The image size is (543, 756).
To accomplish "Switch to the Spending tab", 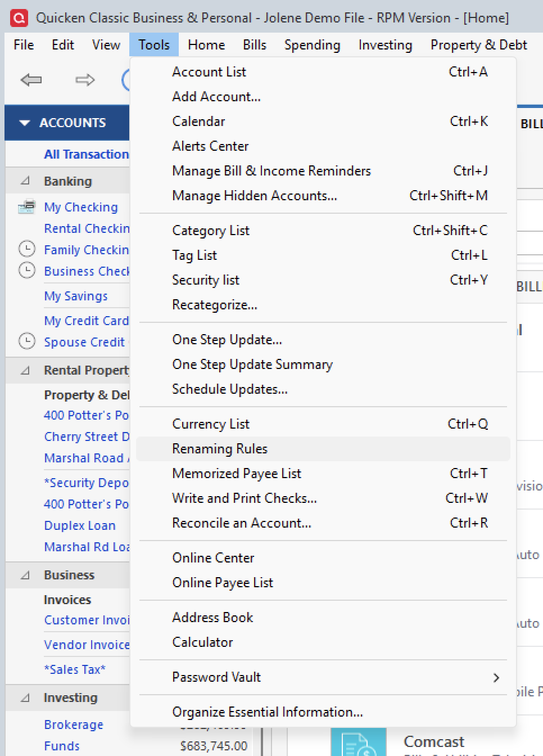I will (x=312, y=45).
